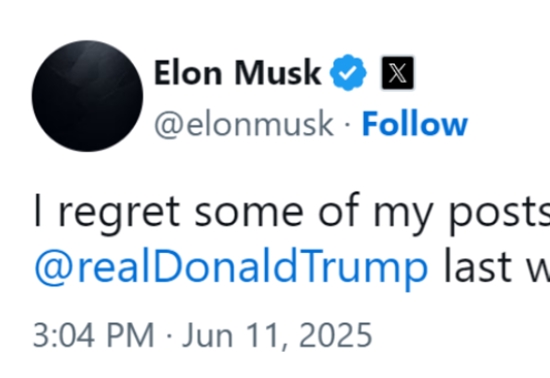The width and height of the screenshot is (550, 378).
Task: Click the word "Elon" in the header name
Action: (x=188, y=73)
